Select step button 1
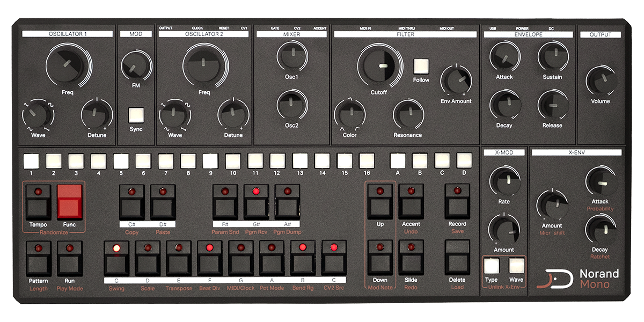Viewport: 644px width, 322px height. pos(32,161)
